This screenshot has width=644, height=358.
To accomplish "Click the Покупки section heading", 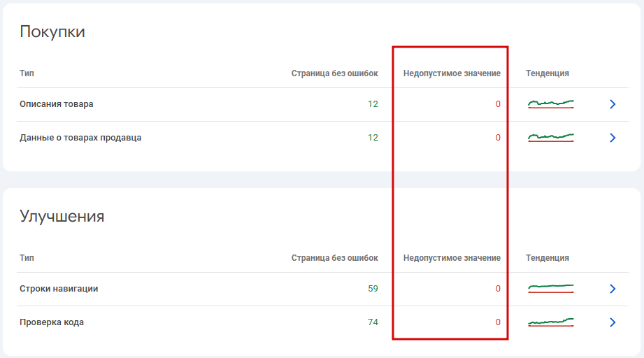I will 52,31.
